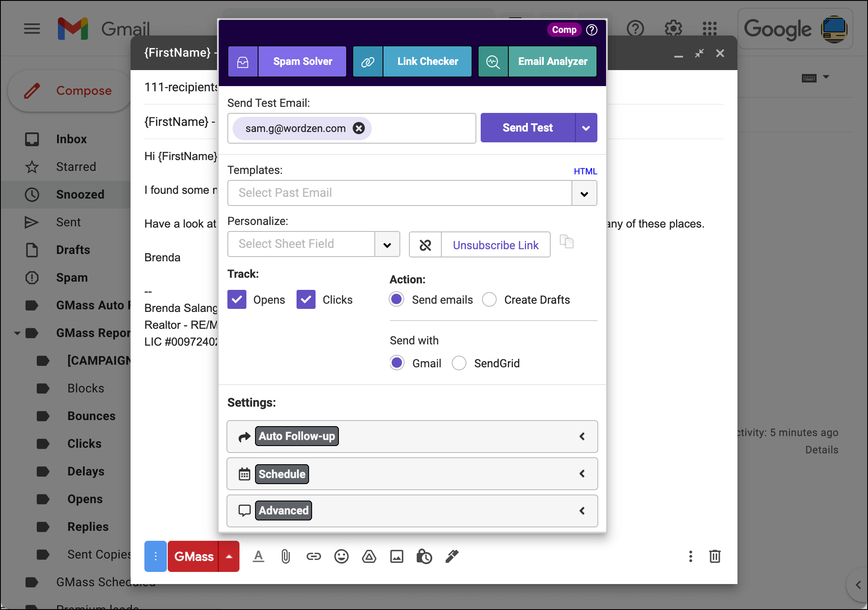Click the insert signature pen icon

click(452, 556)
